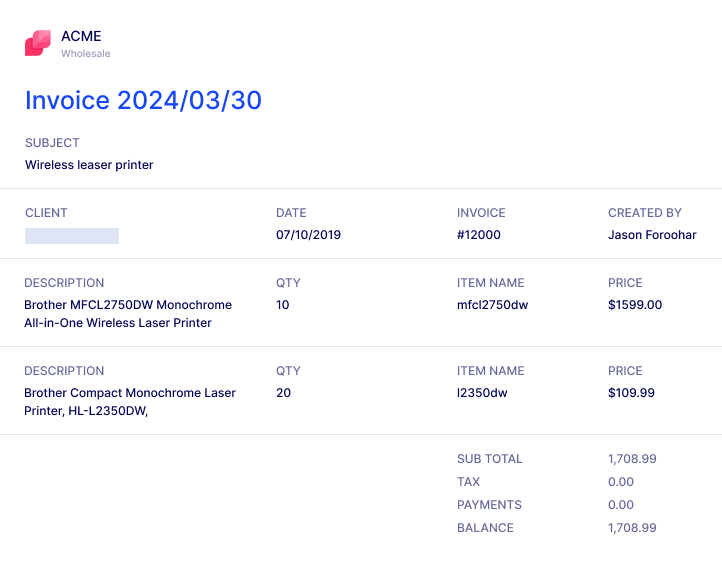The width and height of the screenshot is (722, 562).
Task: Select the date 07/10/2019
Action: click(308, 235)
